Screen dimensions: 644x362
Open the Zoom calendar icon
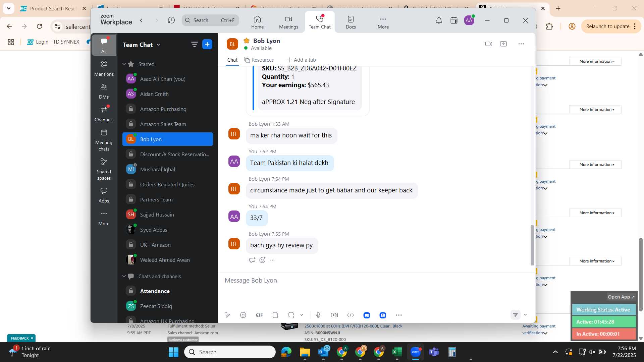(x=454, y=20)
